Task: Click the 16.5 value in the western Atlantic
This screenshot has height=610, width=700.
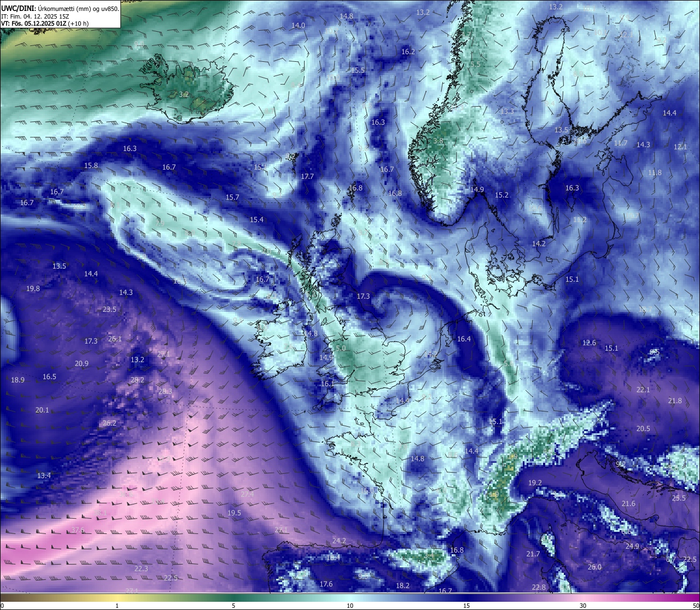Action: click(49, 376)
